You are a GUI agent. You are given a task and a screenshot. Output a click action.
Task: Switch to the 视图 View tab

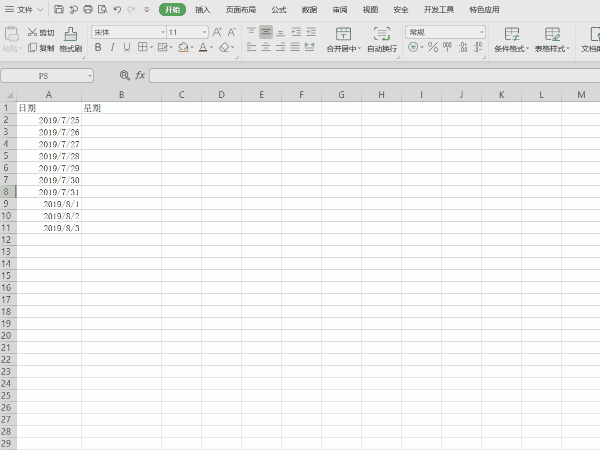[370, 10]
